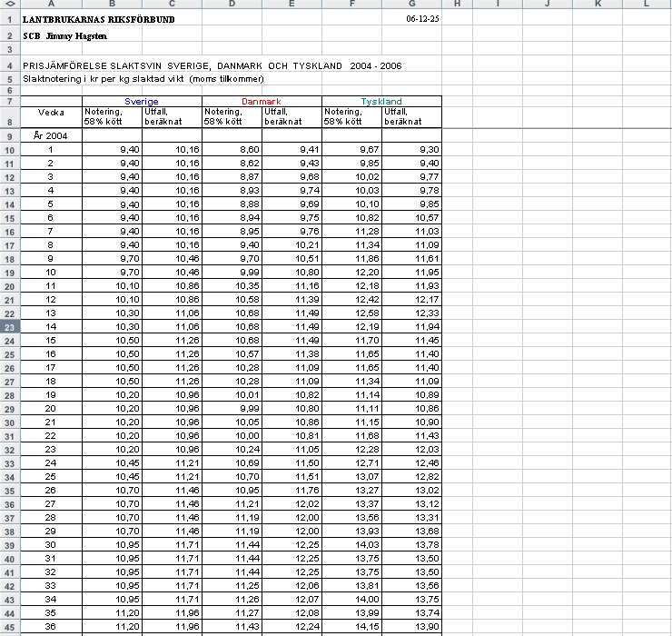Click week 33 Denmark value 11,25
Viewport: 672px width, 636px height.
pos(232,586)
